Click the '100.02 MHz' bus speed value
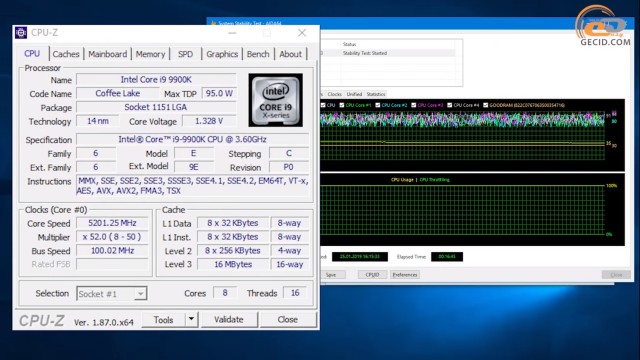The height and width of the screenshot is (360, 640). point(112,251)
